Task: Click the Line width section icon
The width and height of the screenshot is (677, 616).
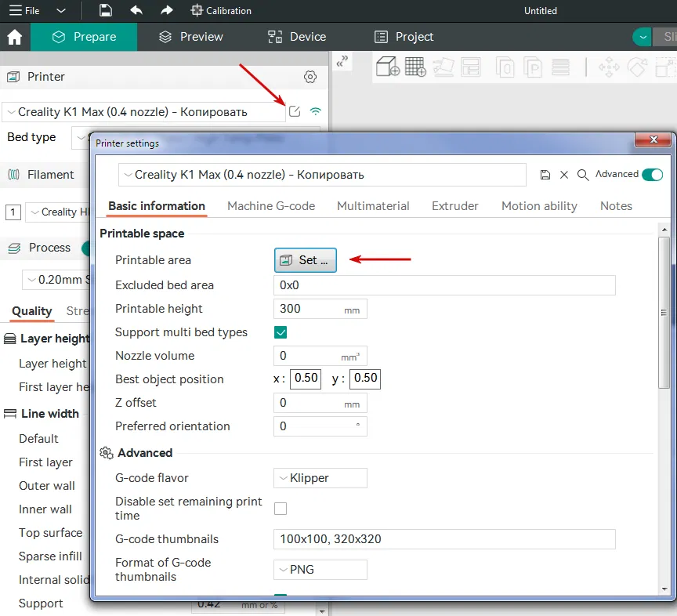Action: [x=10, y=414]
